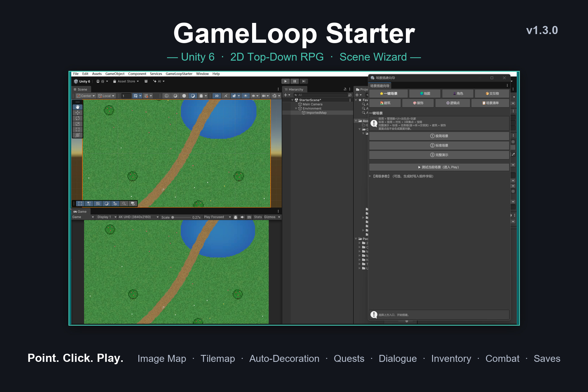
Task: Click the Scene debug bug icon
Action: [201, 96]
